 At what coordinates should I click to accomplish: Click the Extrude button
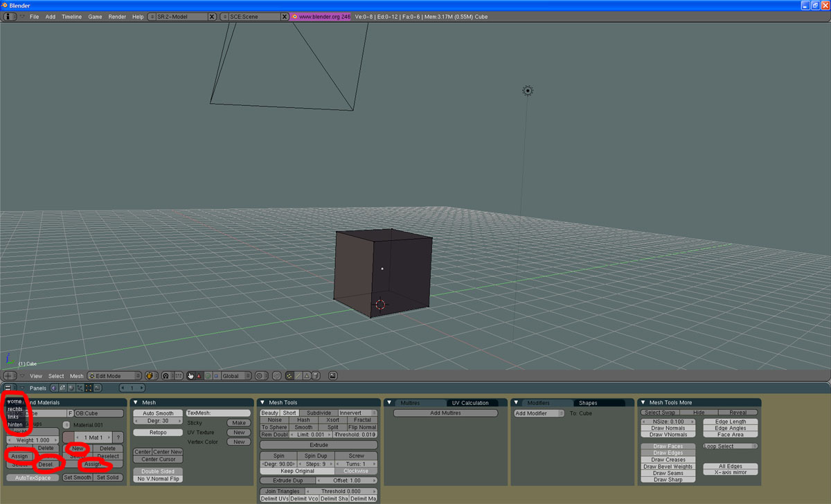tap(319, 445)
